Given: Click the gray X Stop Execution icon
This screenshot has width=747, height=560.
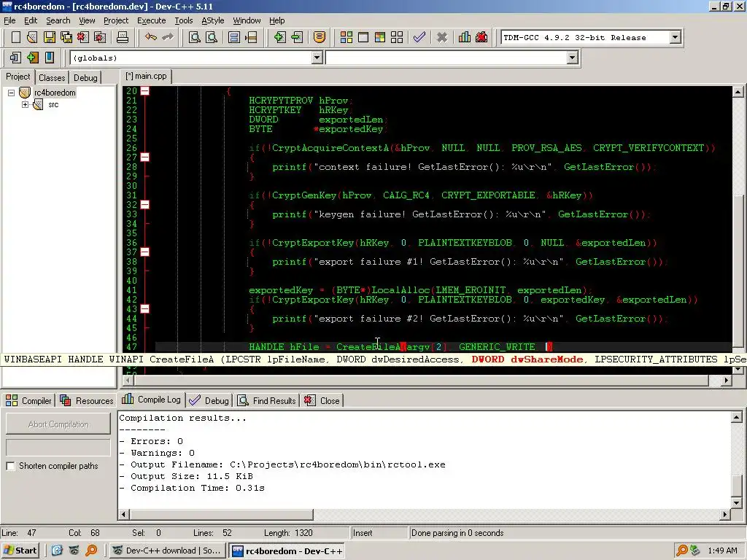Looking at the screenshot, I should click(x=441, y=37).
